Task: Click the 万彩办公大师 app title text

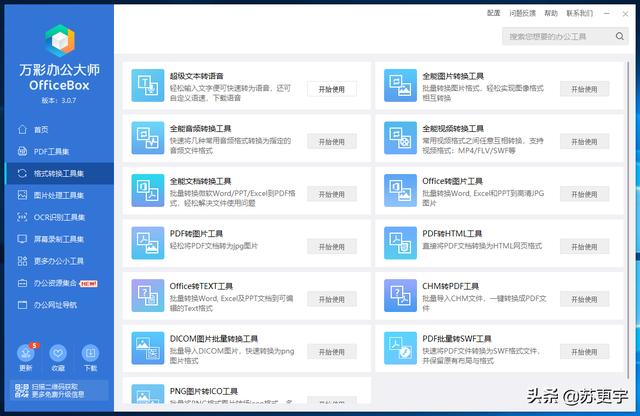Action: [x=60, y=70]
